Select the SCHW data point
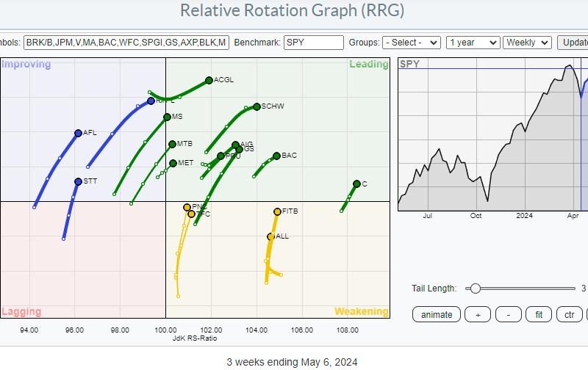 point(257,106)
